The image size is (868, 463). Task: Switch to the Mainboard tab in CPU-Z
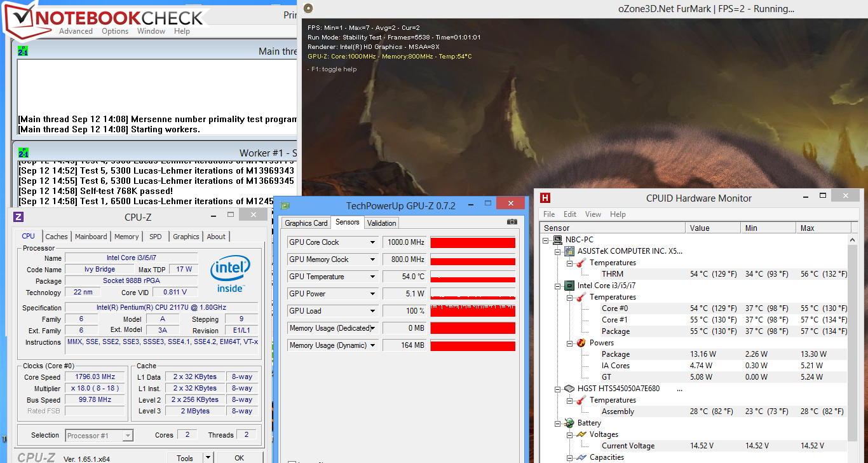pos(91,237)
